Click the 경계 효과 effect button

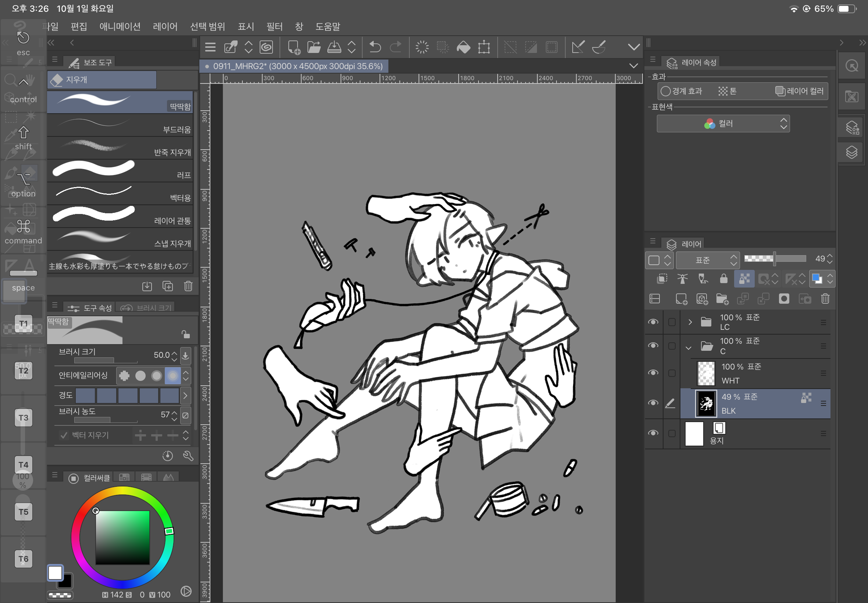pyautogui.click(x=681, y=91)
